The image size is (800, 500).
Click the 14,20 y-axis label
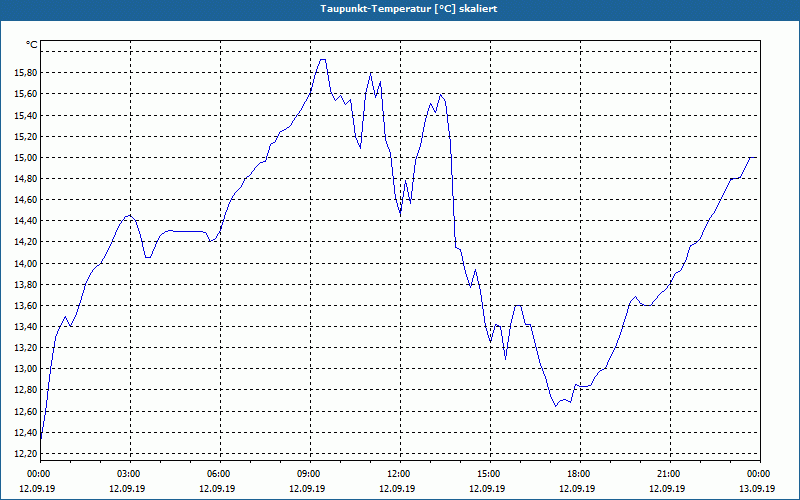click(x=26, y=242)
